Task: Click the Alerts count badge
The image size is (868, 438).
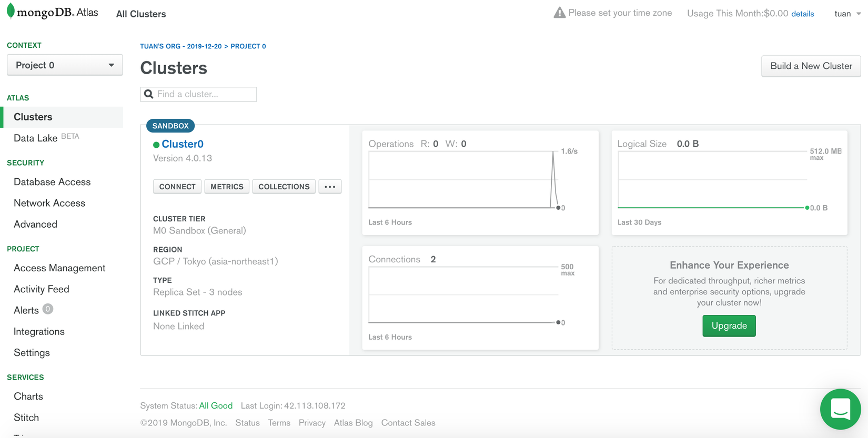Action: tap(48, 309)
